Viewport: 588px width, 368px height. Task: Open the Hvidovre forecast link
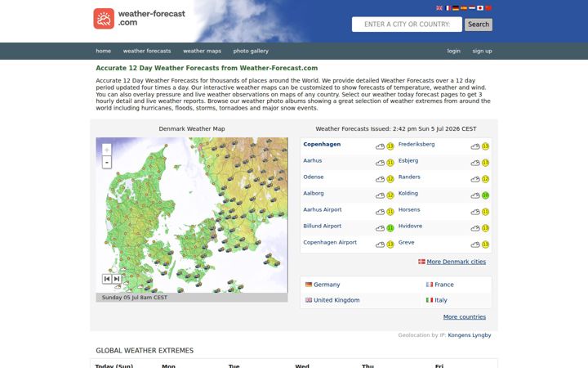(x=410, y=226)
